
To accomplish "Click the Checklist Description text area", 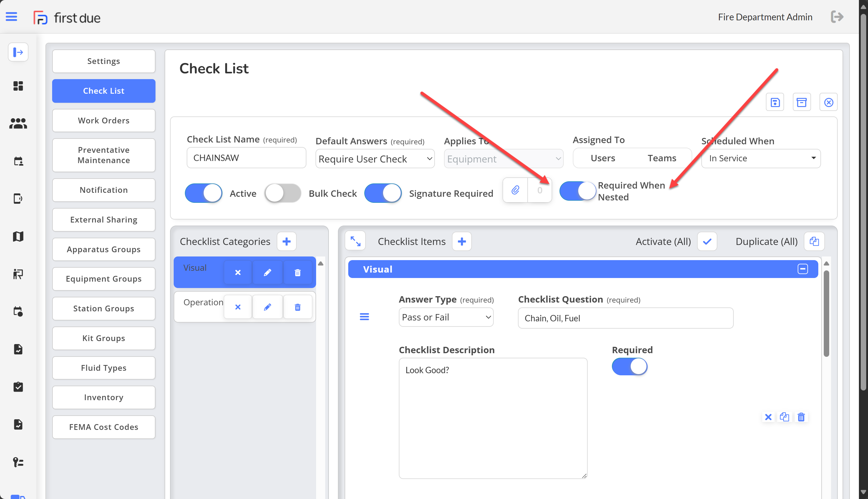I will [x=493, y=418].
